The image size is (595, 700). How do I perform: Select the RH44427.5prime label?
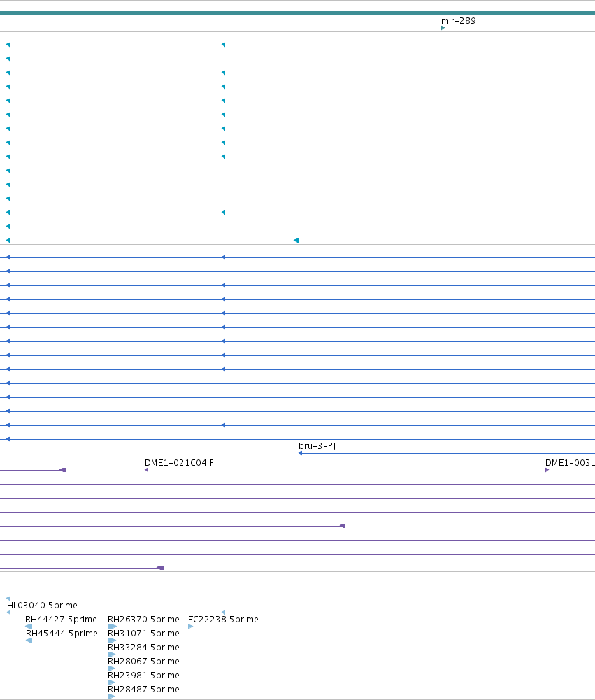click(x=61, y=619)
